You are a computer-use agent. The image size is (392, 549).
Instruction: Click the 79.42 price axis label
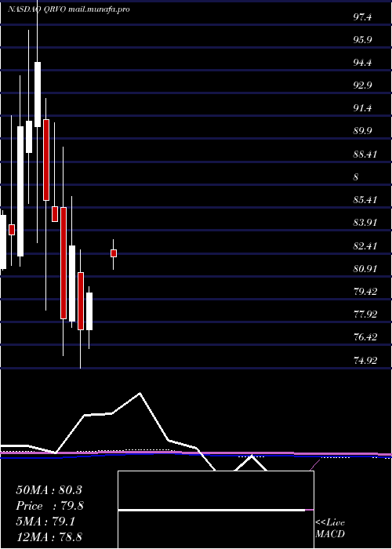(x=365, y=292)
